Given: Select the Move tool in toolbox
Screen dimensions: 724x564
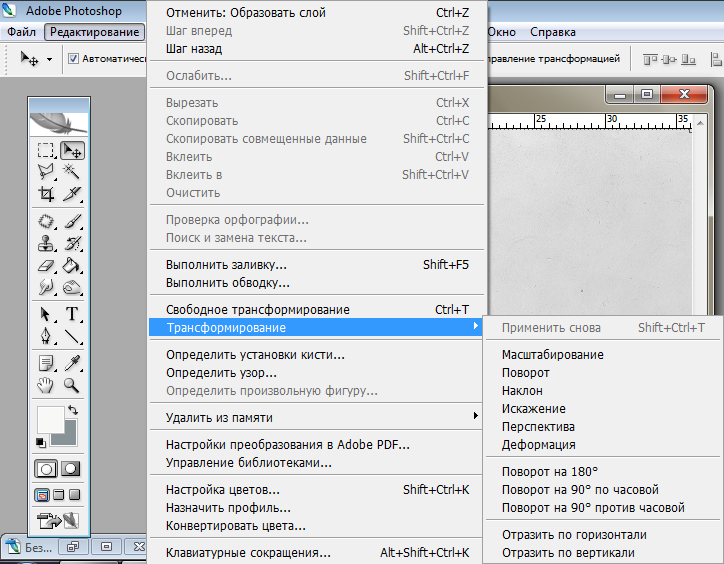Looking at the screenshot, I should click(72, 150).
